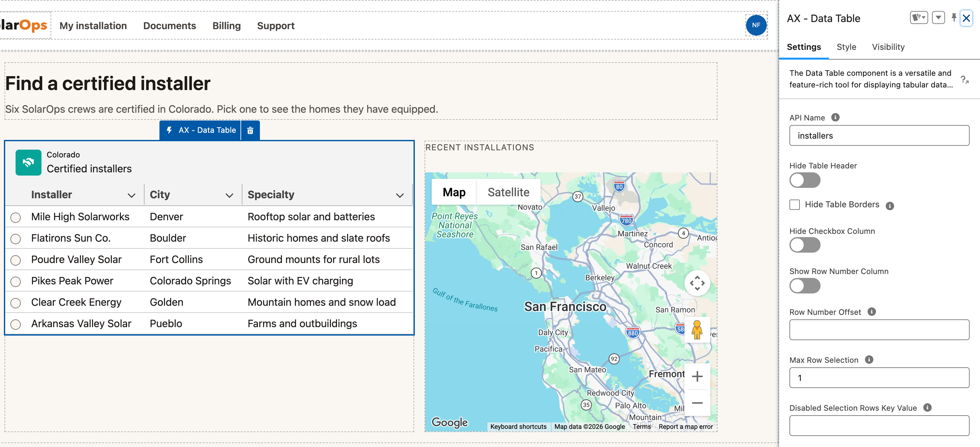Screen dimensions: 980x447
Task: Delete the AX - Data Table component via trash icon
Action: (250, 130)
